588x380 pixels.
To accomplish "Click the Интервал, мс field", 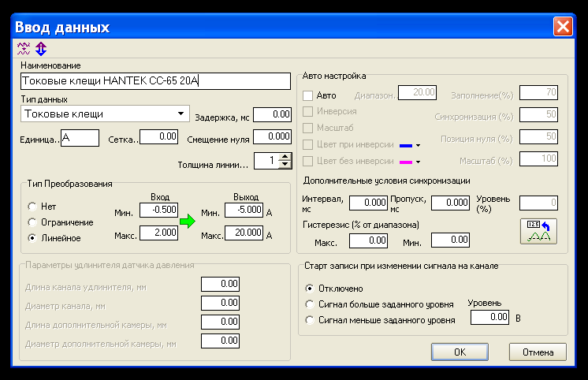I will point(368,203).
